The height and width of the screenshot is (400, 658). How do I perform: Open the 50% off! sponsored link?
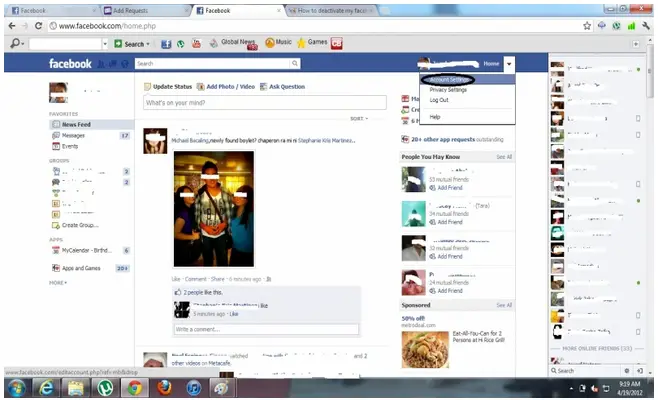coord(413,319)
